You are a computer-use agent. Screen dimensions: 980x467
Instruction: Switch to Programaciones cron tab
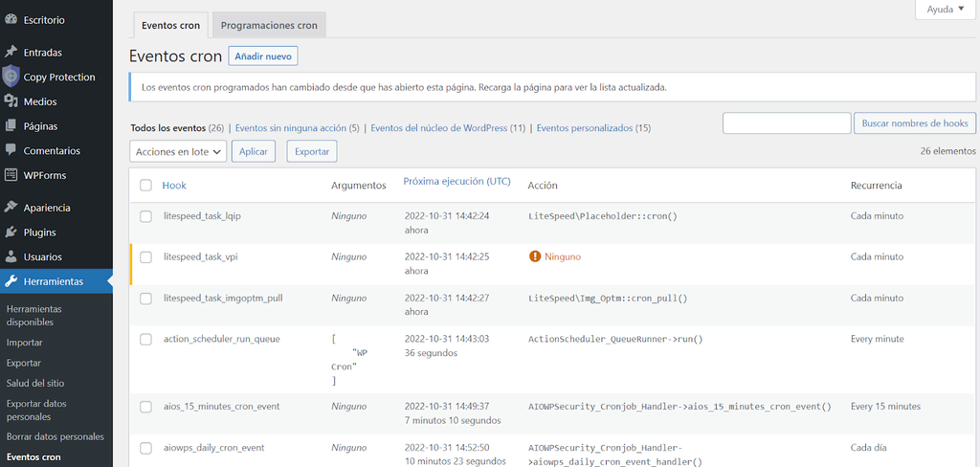pyautogui.click(x=269, y=25)
